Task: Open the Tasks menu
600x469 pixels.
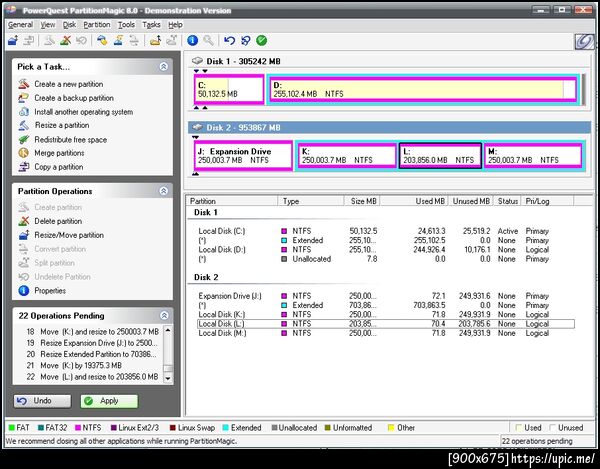Action: [151, 25]
